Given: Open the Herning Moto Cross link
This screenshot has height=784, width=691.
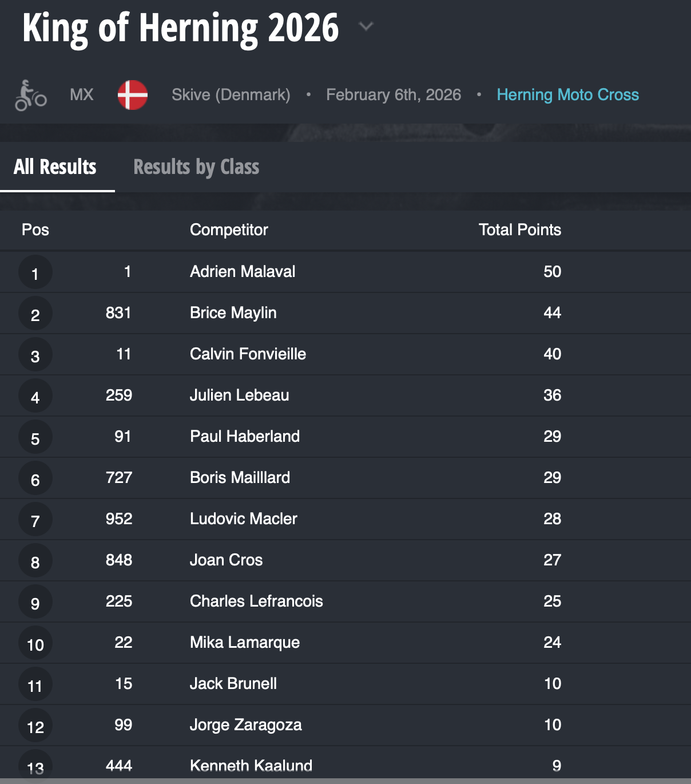Looking at the screenshot, I should 567,95.
